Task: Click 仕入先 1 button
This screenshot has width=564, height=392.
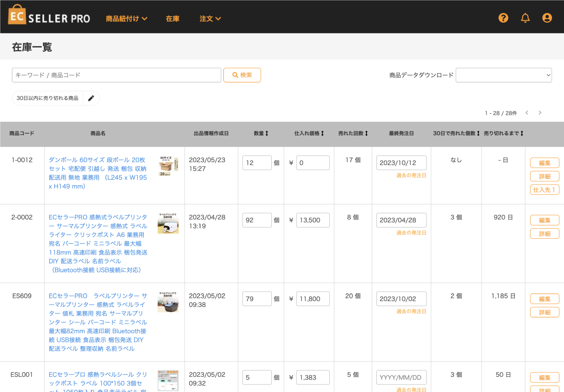Action: 544,190
